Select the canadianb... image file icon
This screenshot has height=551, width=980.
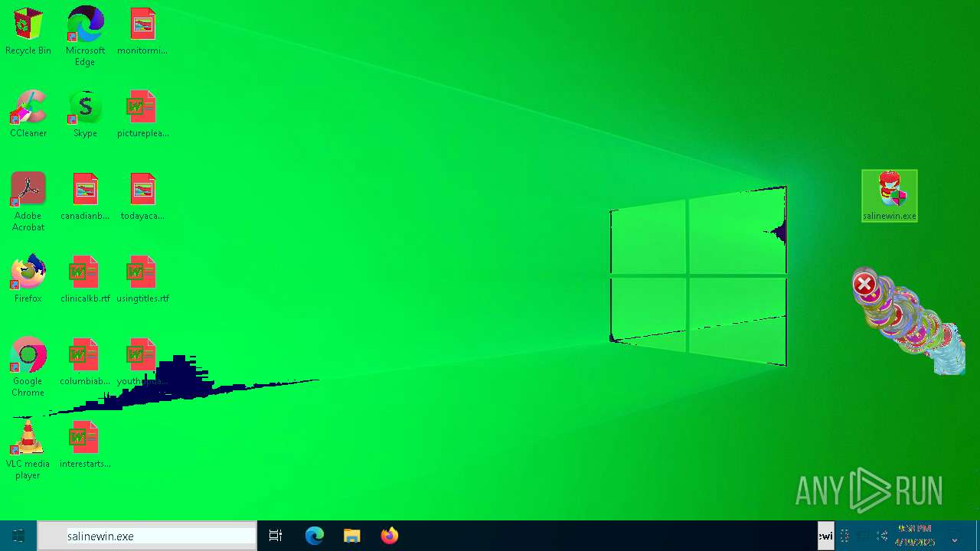coord(85,196)
